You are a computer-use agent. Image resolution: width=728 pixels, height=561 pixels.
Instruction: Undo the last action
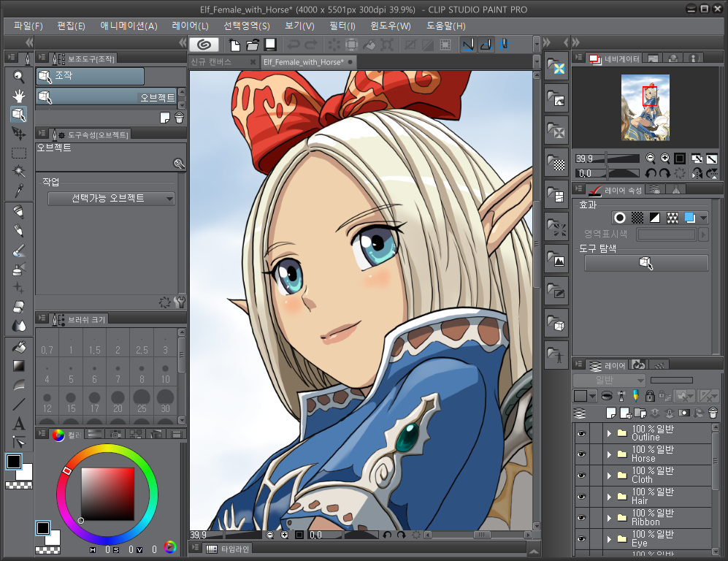point(294,45)
